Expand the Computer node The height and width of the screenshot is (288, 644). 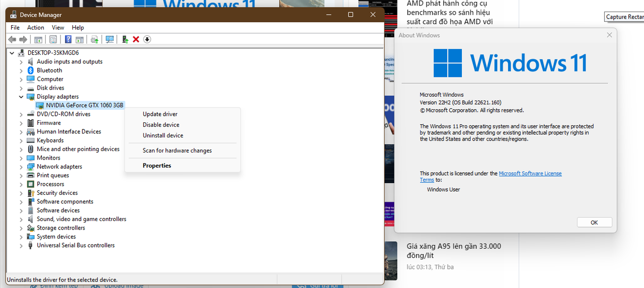21,79
